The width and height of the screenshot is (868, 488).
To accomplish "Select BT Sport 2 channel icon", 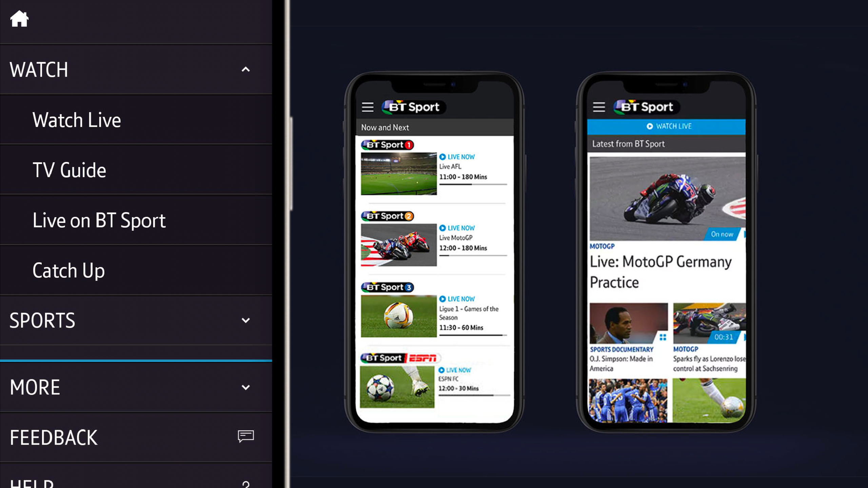I will [388, 216].
